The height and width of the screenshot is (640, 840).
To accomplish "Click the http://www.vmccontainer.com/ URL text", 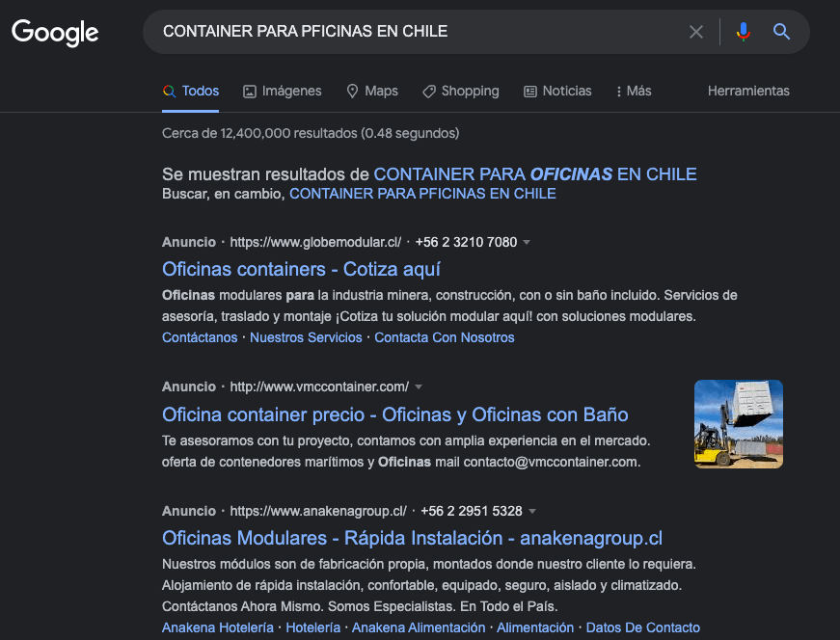I will click(319, 387).
